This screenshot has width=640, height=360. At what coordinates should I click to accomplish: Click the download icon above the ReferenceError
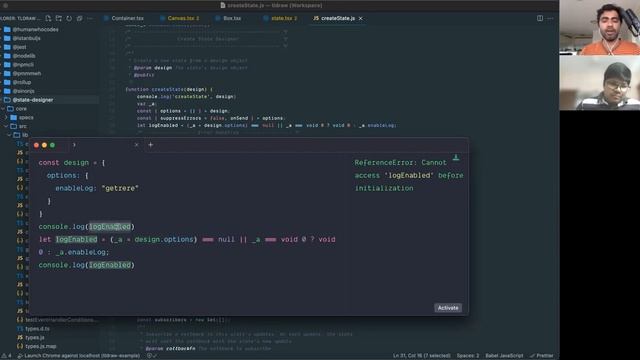click(x=456, y=157)
